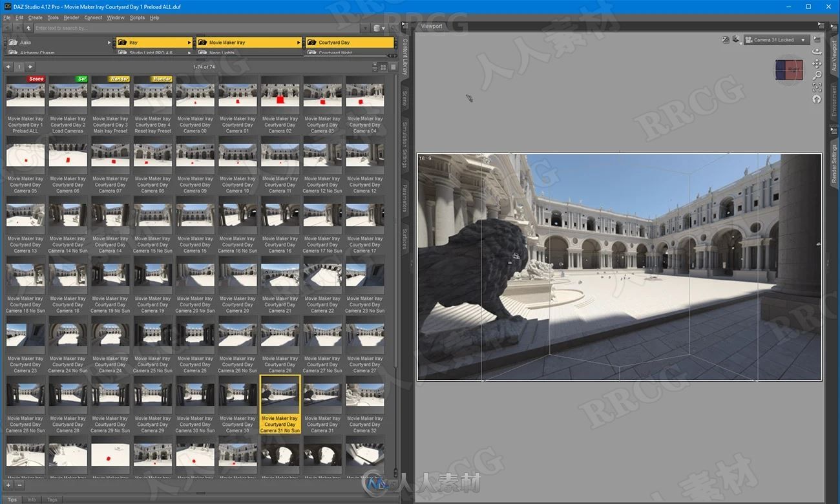Click the frame selection icon
Image resolution: width=840 pixels, height=504 pixels.
pyautogui.click(x=817, y=87)
